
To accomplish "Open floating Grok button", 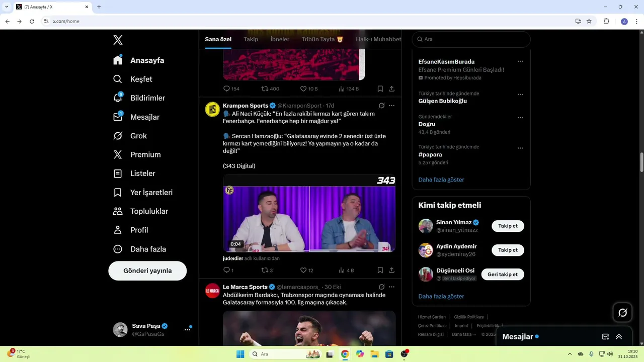I will [622, 313].
